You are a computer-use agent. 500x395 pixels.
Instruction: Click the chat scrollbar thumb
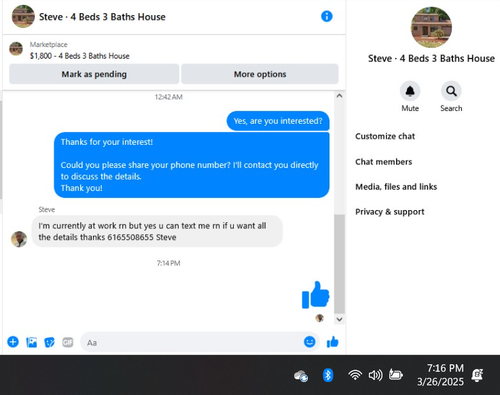[339, 264]
